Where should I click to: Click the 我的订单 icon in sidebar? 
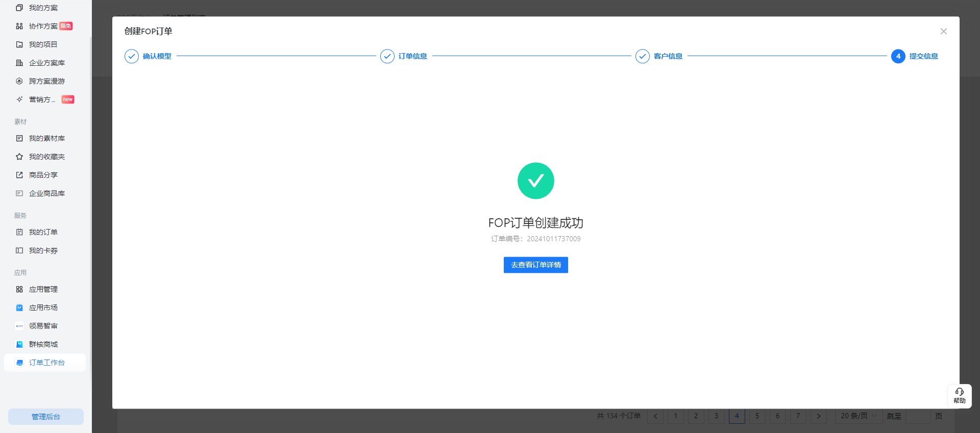tap(19, 232)
